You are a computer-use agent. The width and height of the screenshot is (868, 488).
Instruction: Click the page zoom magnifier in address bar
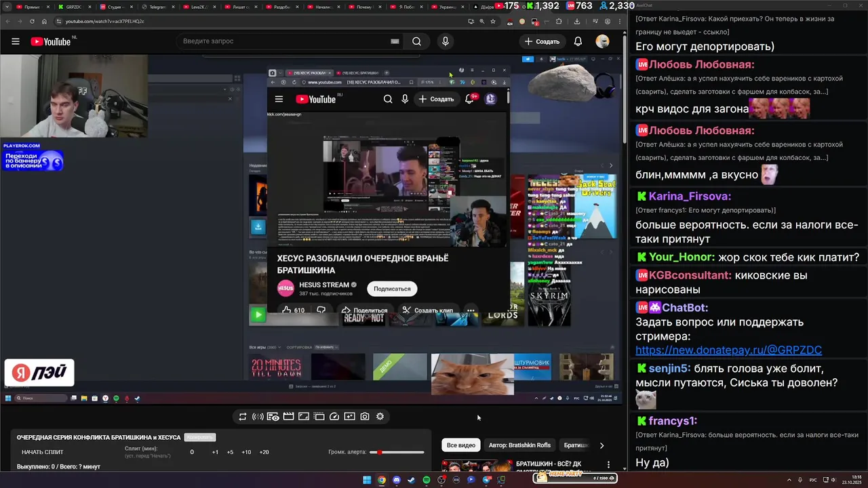pos(481,21)
